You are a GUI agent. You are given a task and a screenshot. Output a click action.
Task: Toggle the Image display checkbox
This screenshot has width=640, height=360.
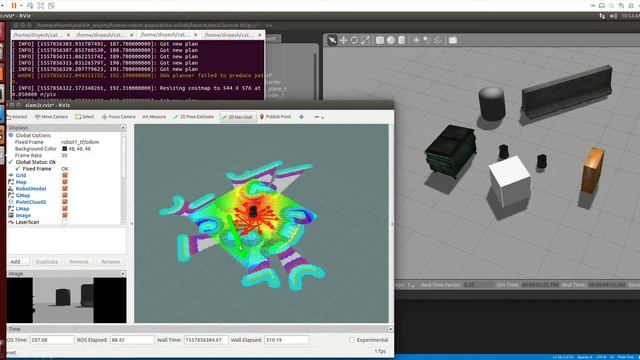tap(64, 216)
